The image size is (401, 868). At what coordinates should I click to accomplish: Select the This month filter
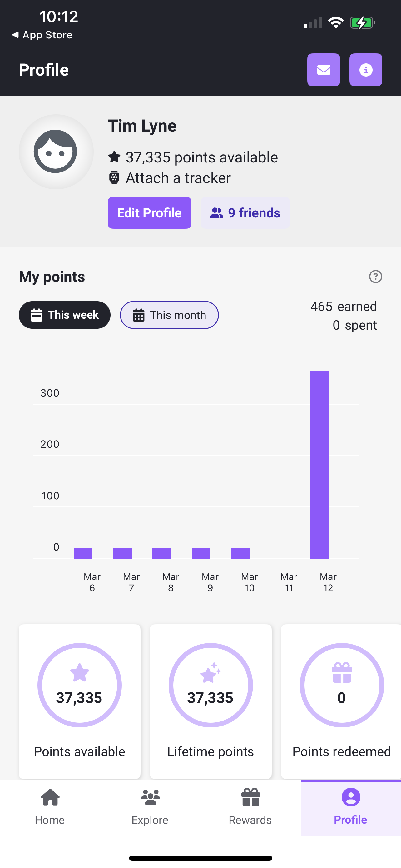[x=169, y=315]
